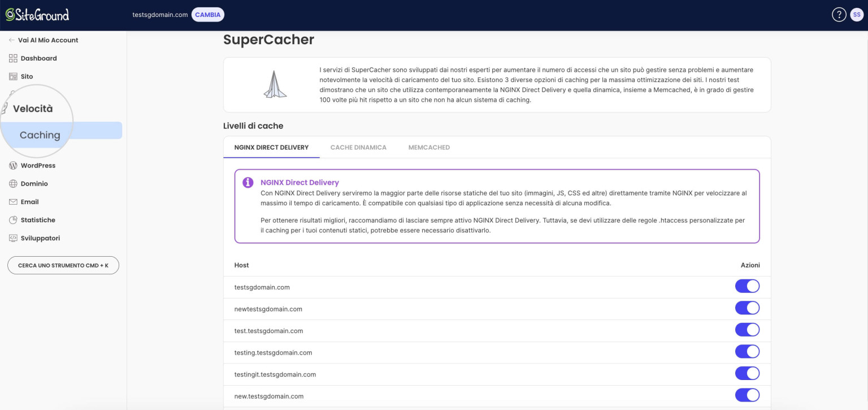Click the Dashboard grid icon
The height and width of the screenshot is (410, 868).
(x=13, y=58)
